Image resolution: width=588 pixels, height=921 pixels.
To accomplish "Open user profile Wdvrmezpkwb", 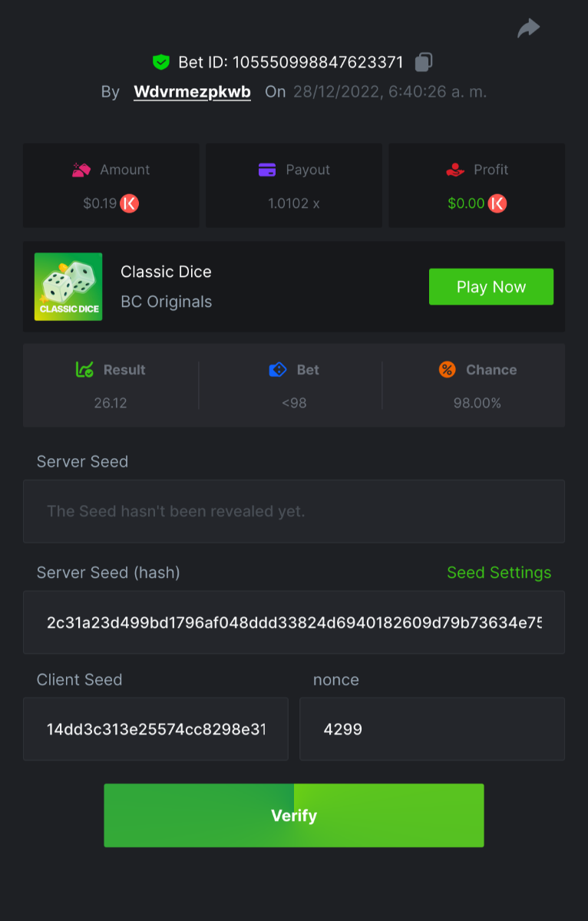I will (x=192, y=92).
